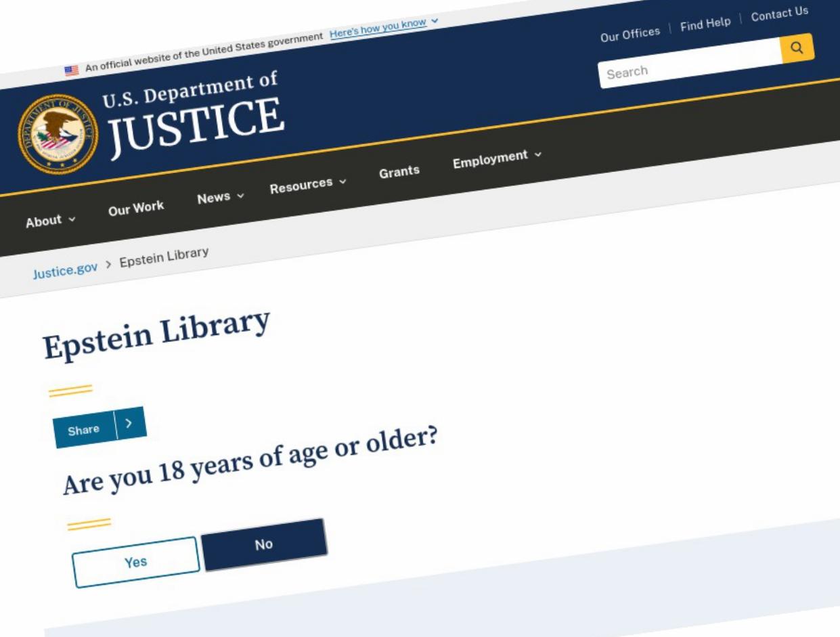Click the magnifying glass search icon
This screenshot has height=637, width=840.
coord(797,47)
